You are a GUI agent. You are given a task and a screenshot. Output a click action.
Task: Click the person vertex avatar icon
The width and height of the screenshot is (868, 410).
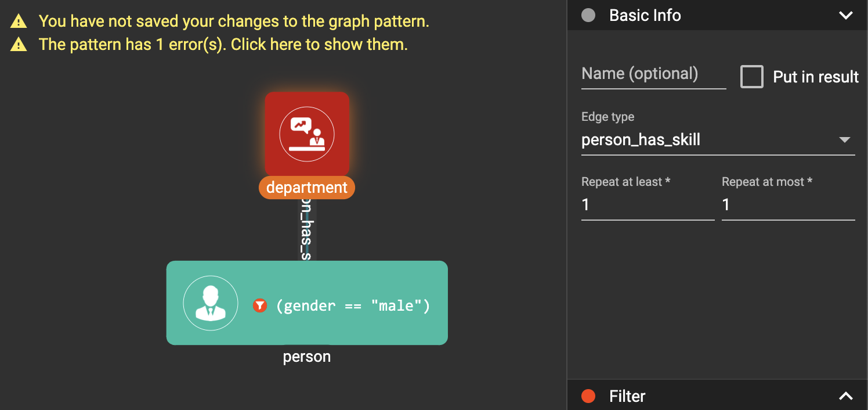click(x=211, y=303)
